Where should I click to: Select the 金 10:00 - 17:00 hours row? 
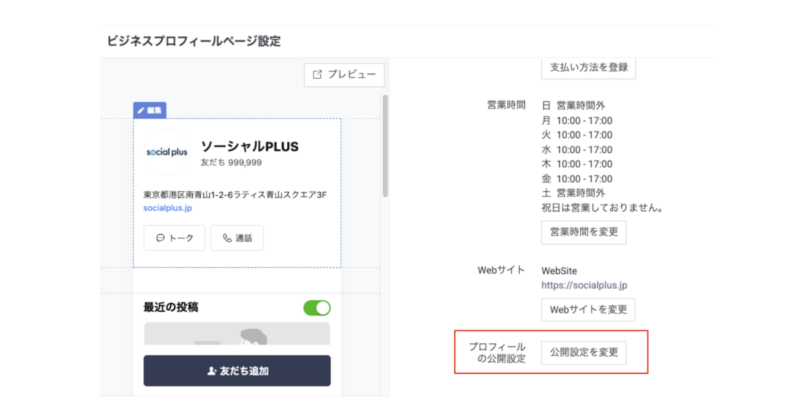tap(577, 179)
